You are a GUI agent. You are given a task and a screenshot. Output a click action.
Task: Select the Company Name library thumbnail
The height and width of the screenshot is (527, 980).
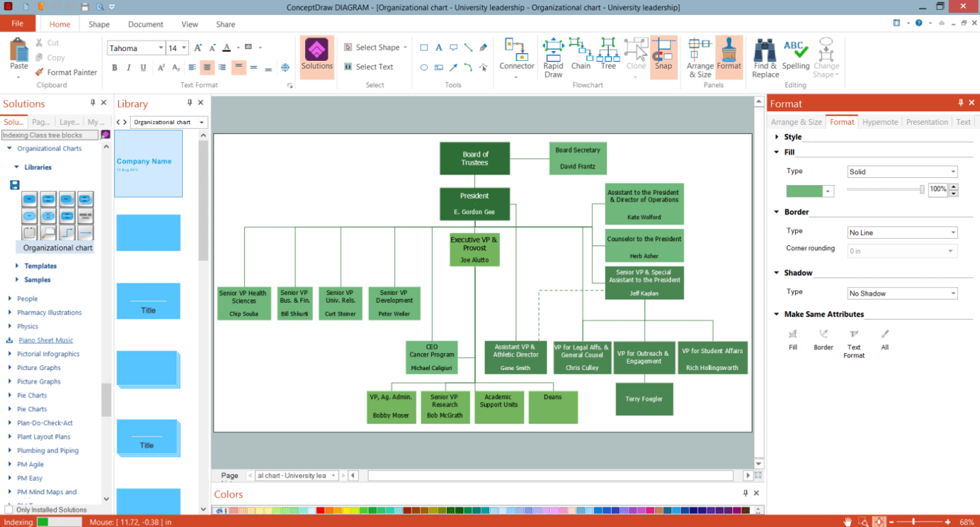[x=148, y=163]
